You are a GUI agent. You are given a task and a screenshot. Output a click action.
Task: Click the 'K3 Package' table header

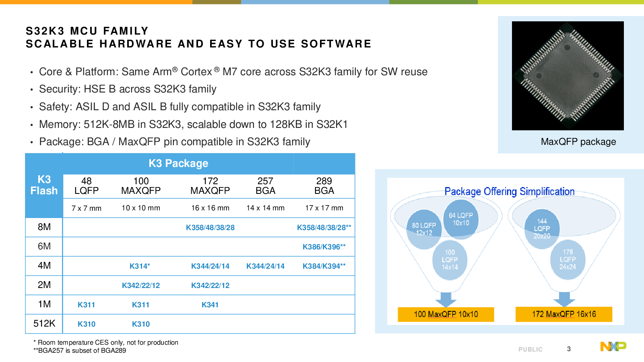point(178,163)
